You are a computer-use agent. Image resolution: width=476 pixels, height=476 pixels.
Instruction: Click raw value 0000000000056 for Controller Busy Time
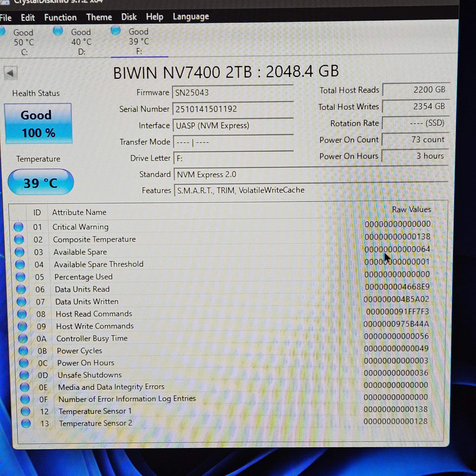(396, 336)
